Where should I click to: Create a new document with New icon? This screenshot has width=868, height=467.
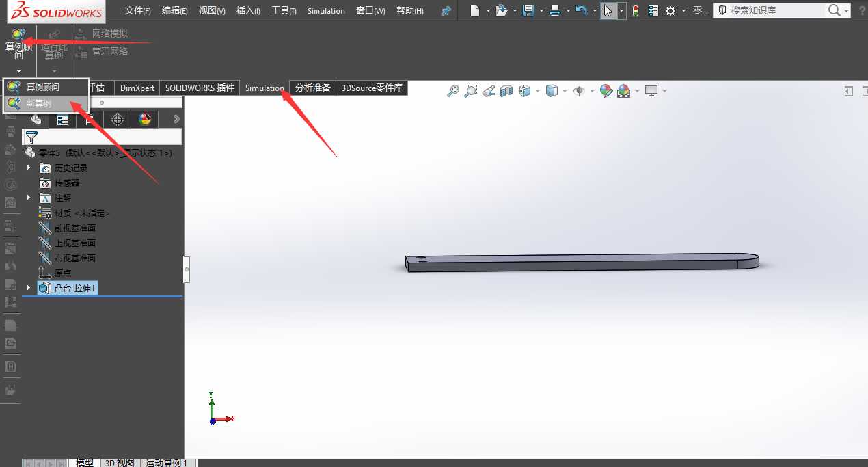(476, 11)
